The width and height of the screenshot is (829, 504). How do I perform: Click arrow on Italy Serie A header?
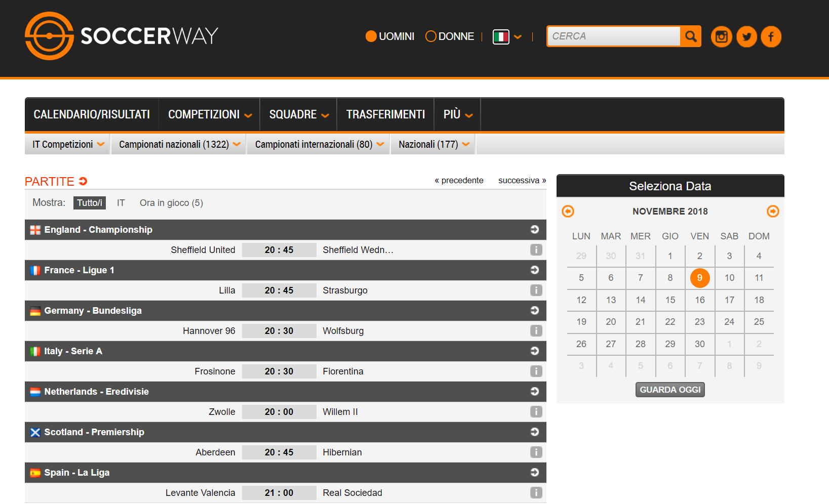point(535,351)
